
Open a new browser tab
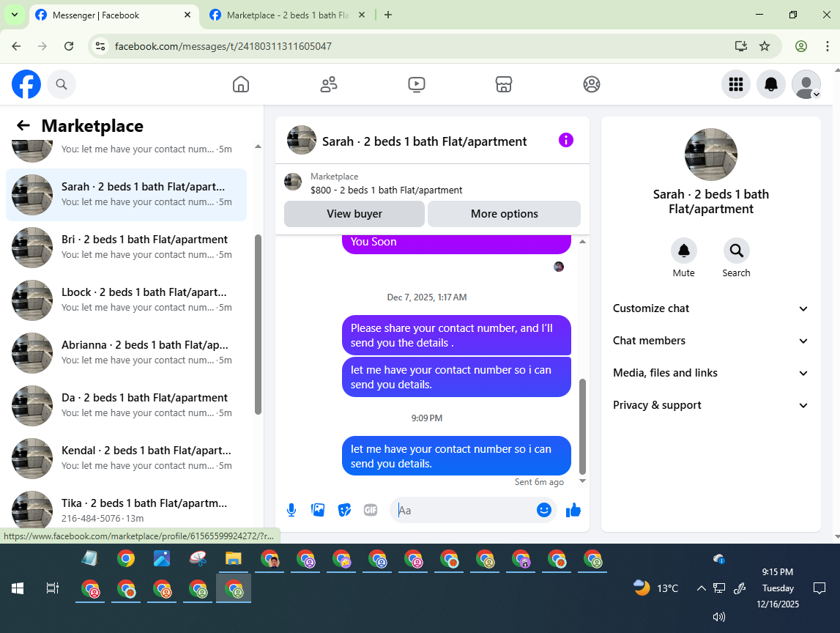388,15
